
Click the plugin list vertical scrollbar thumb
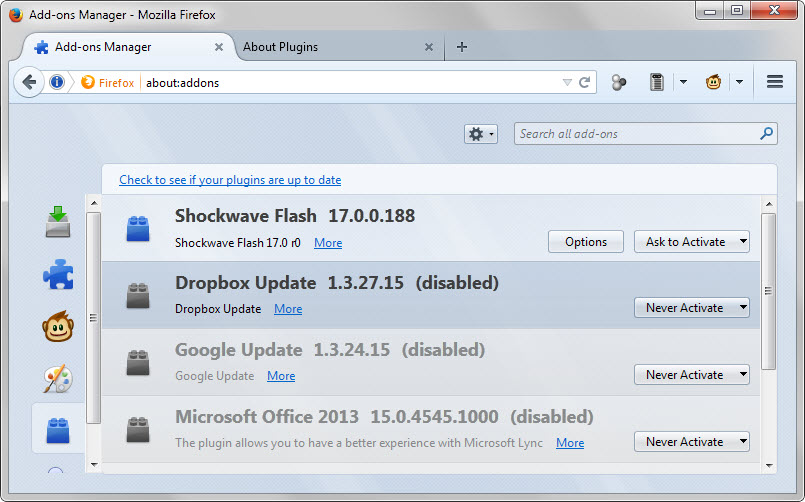(x=769, y=292)
